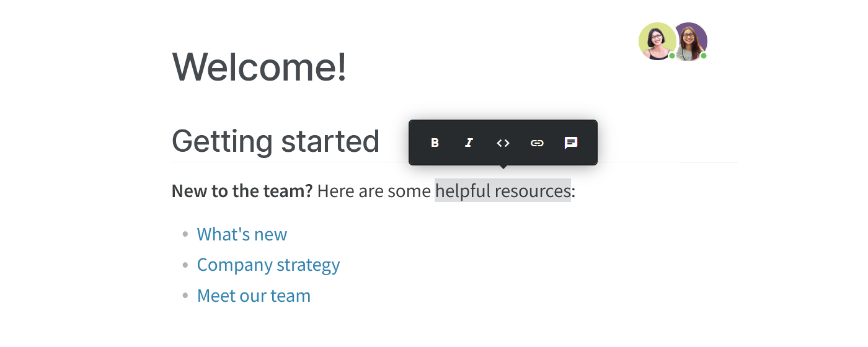
Task: Open the "What's new" link
Action: pos(242,234)
